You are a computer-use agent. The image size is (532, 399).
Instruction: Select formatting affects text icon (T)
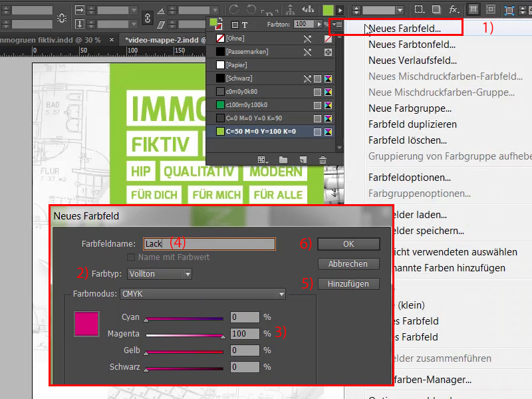coord(245,23)
